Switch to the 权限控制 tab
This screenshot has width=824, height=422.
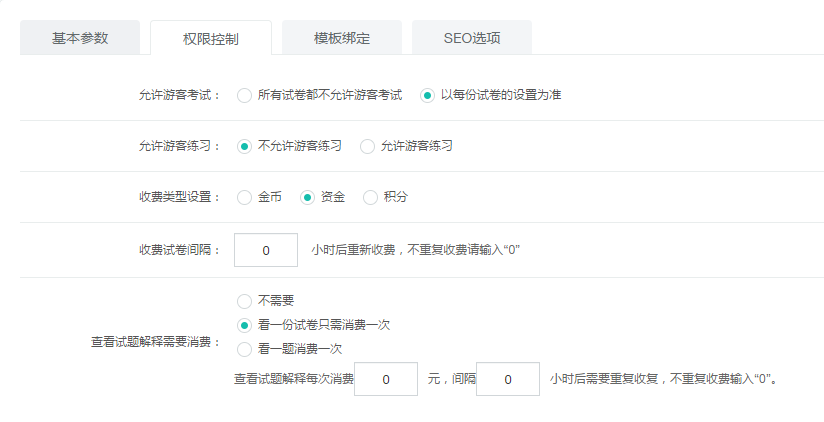211,39
